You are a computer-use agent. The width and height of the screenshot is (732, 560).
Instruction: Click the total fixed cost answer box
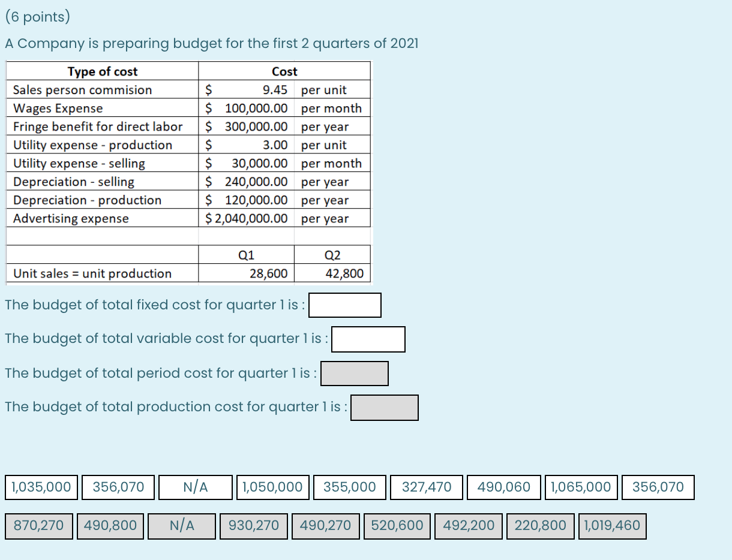point(345,305)
